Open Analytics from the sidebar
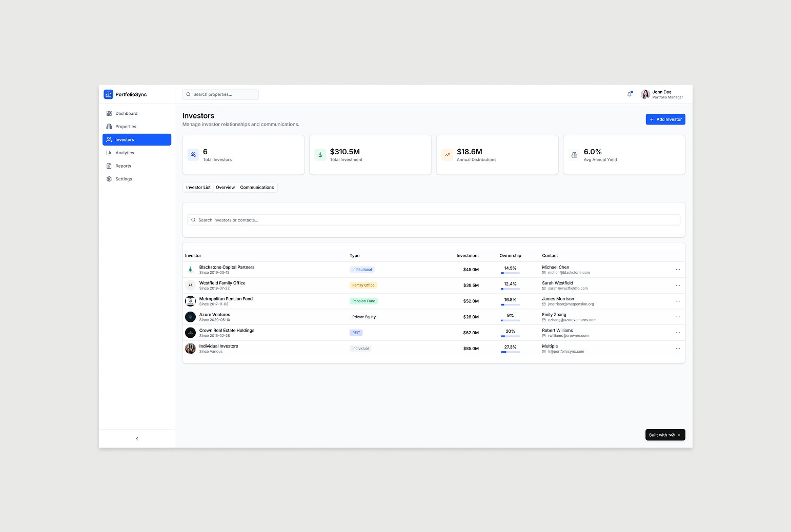This screenshot has width=791, height=532. [x=137, y=153]
